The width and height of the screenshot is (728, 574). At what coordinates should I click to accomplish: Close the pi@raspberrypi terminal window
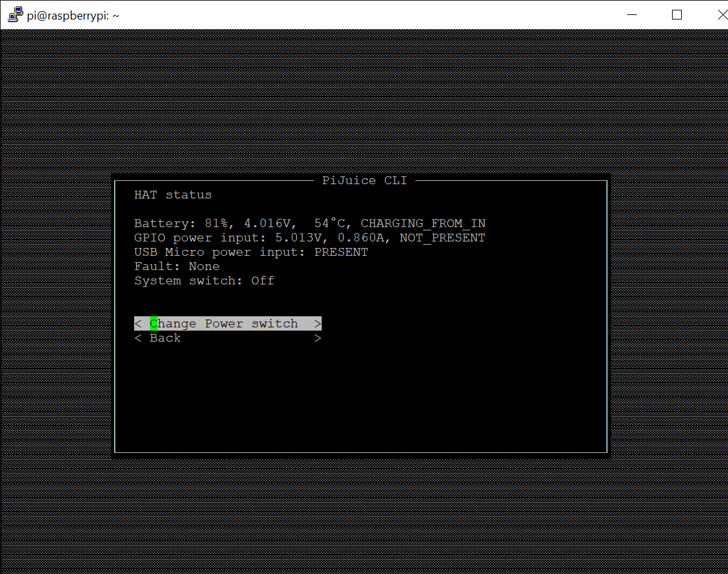[x=722, y=15]
